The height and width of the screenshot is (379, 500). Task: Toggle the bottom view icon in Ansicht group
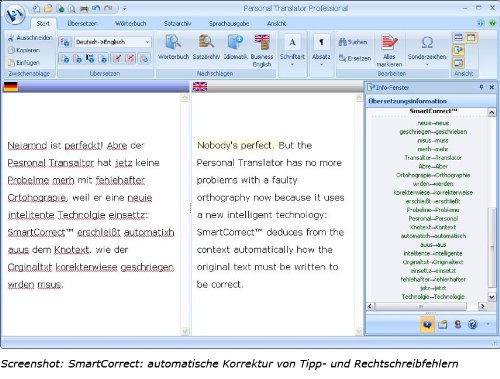459,62
